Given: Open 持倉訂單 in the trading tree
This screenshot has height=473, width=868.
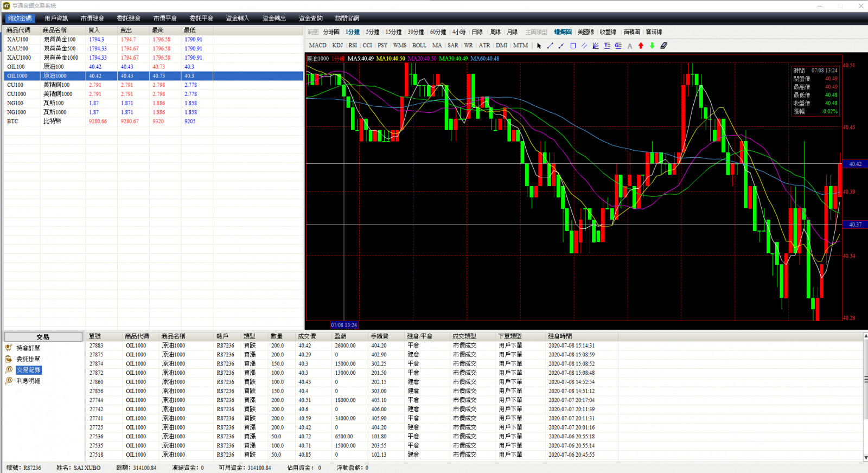Looking at the screenshot, I should pyautogui.click(x=28, y=348).
